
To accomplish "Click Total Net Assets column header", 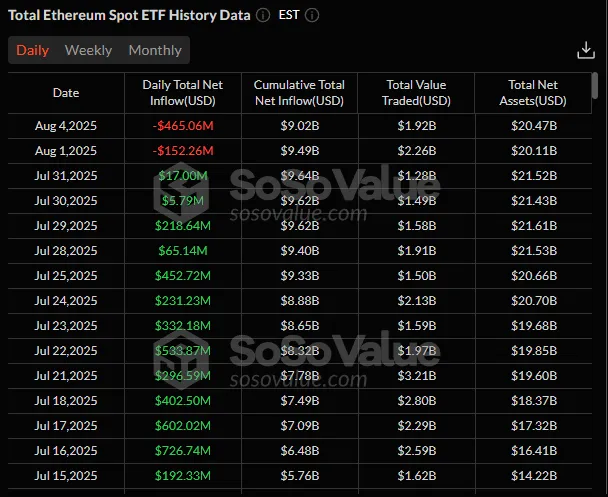I will click(535, 93).
